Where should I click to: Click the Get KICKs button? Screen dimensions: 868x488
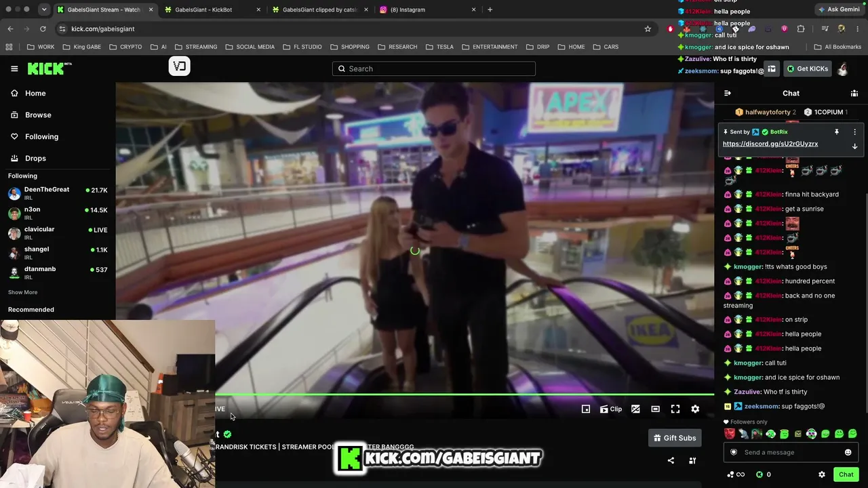point(807,68)
